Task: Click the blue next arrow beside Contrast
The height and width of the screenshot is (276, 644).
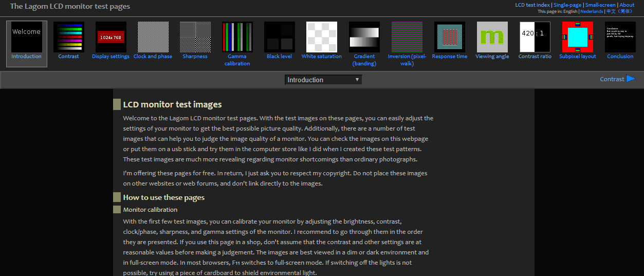Action: pyautogui.click(x=631, y=79)
